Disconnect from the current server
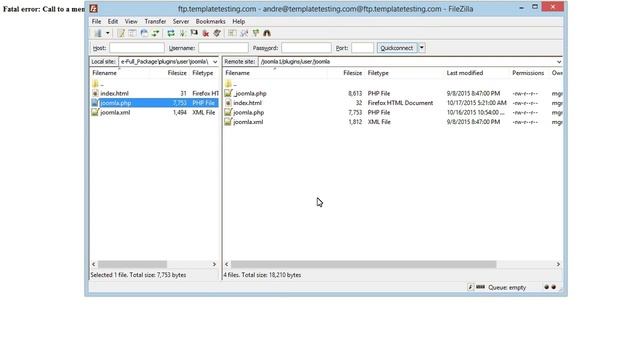The width and height of the screenshot is (640, 360). point(206,33)
